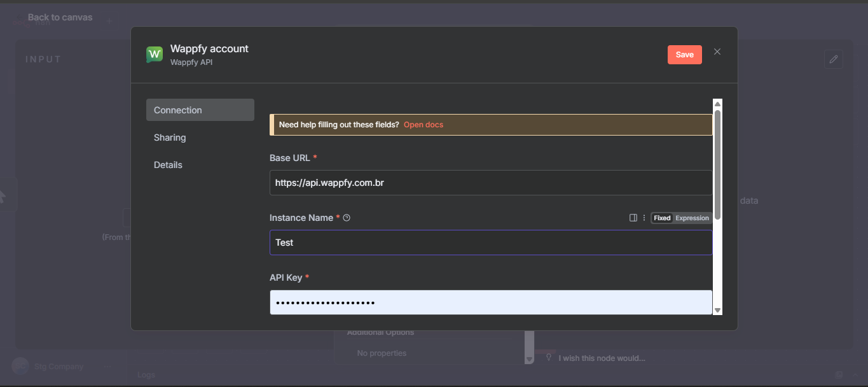Image resolution: width=868 pixels, height=387 pixels.
Task: Click the API Key password field
Action: (491, 302)
